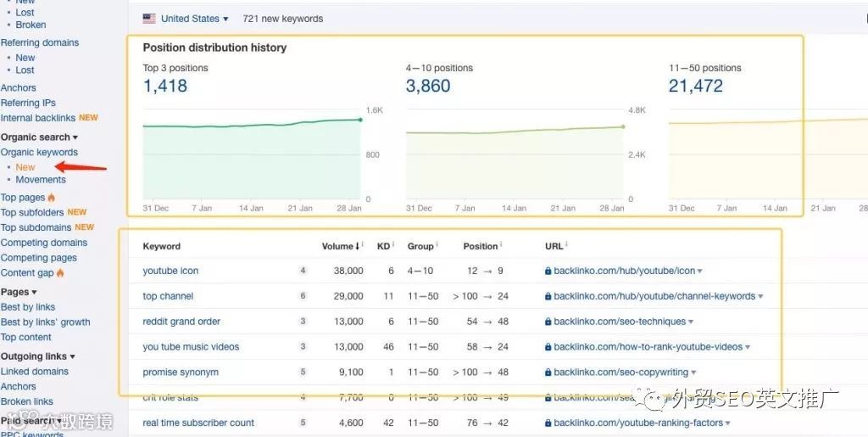Click the info icon next to URL header
Image resolution: width=868 pixels, height=437 pixels.
[x=566, y=244]
